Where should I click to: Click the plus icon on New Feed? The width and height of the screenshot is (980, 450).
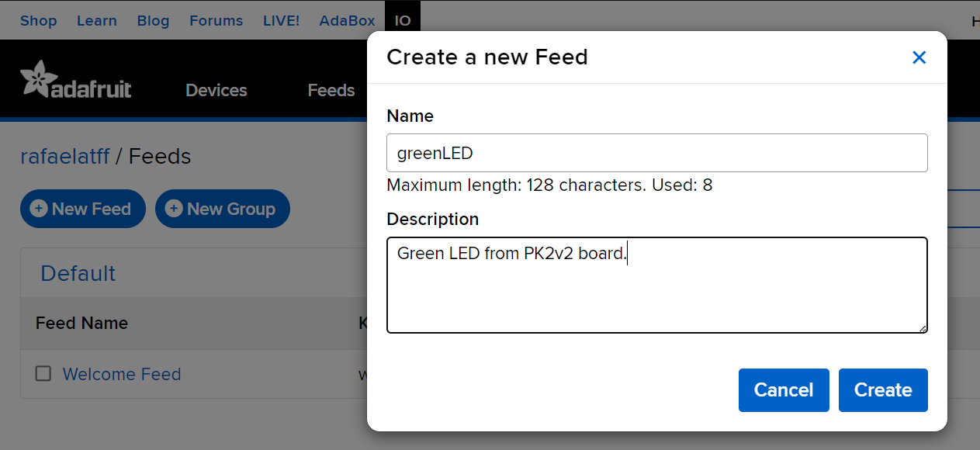click(38, 209)
